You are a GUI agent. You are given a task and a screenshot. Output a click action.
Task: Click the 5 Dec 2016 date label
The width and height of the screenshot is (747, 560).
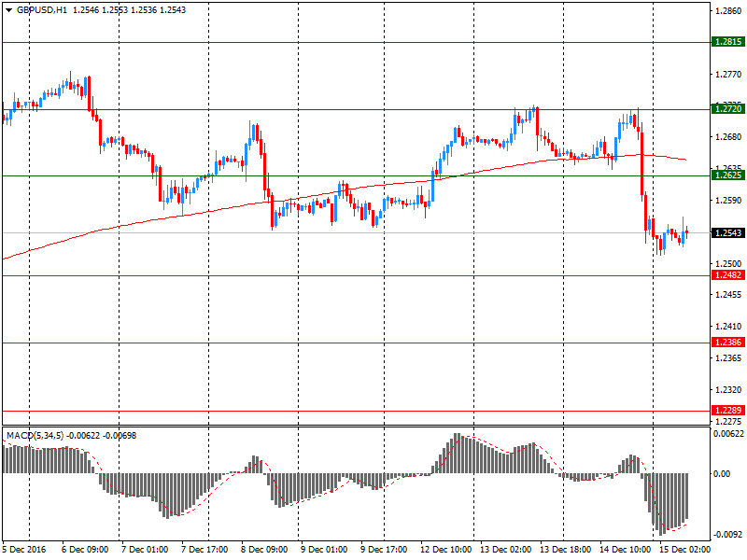[x=25, y=550]
